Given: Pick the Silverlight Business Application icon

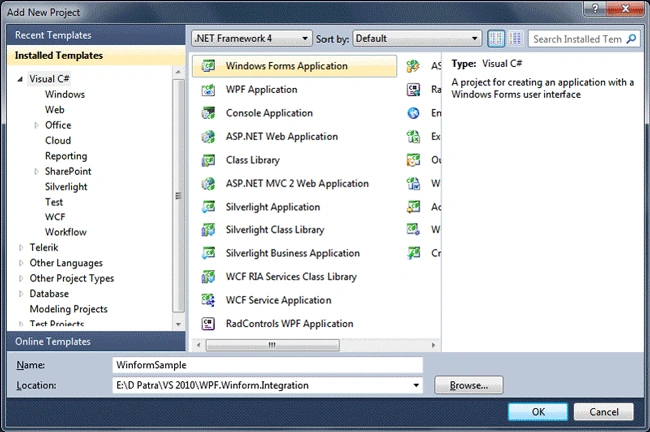Looking at the screenshot, I should point(208,253).
